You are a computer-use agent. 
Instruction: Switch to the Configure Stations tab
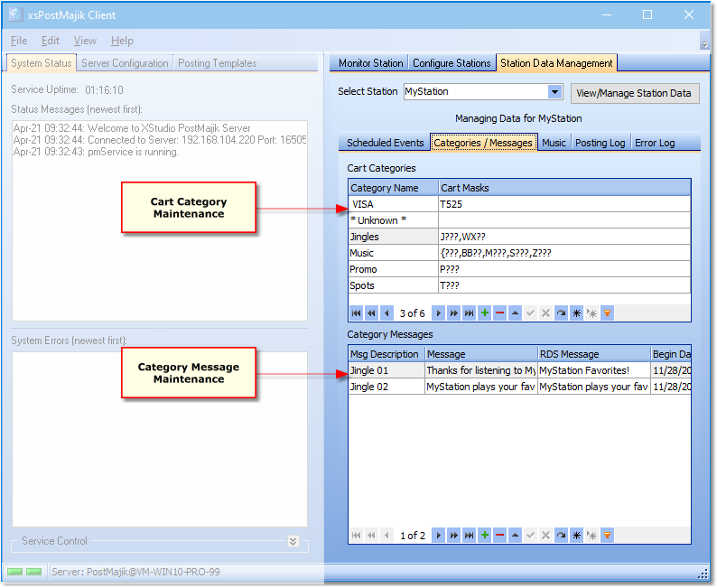click(x=452, y=63)
